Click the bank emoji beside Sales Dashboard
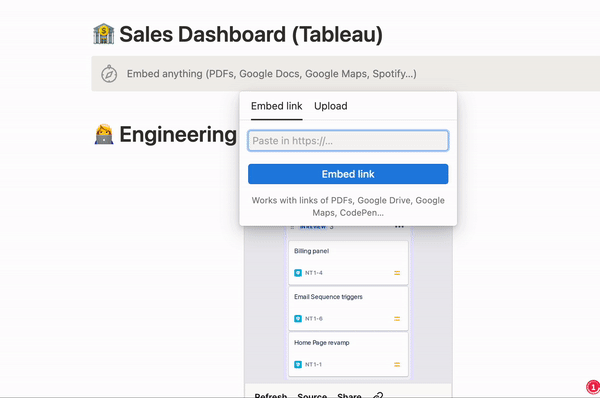This screenshot has height=398, width=600. click(104, 34)
